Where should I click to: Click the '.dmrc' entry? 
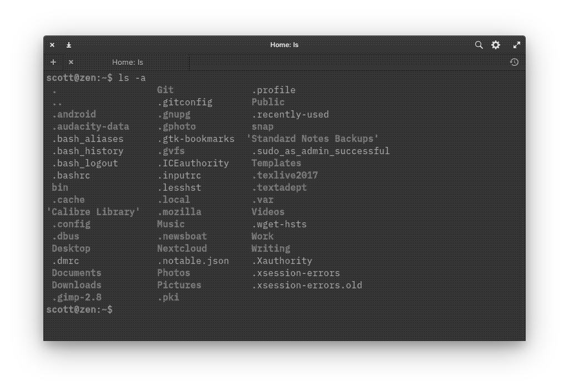(66, 261)
